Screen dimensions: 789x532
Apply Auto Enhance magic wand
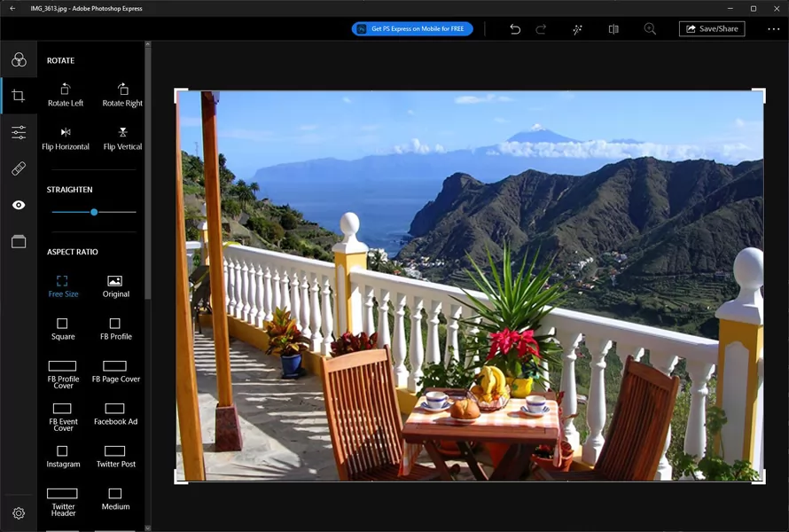[x=577, y=29]
